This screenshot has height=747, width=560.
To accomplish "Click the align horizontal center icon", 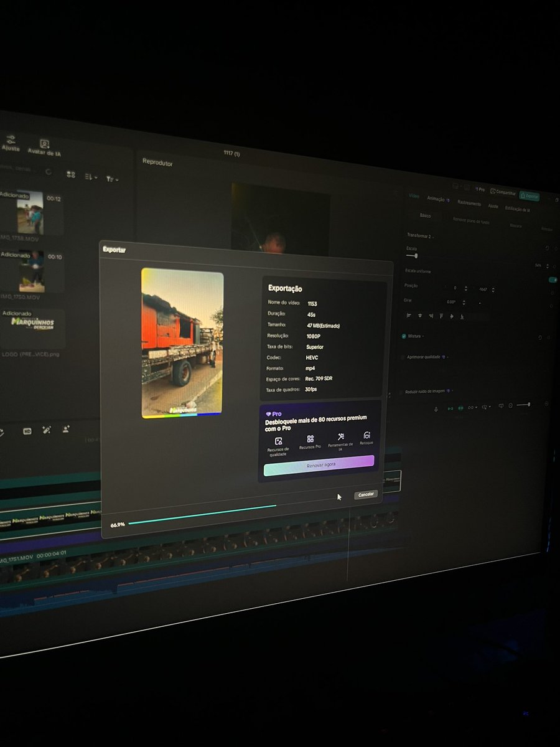I will pyautogui.click(x=419, y=316).
